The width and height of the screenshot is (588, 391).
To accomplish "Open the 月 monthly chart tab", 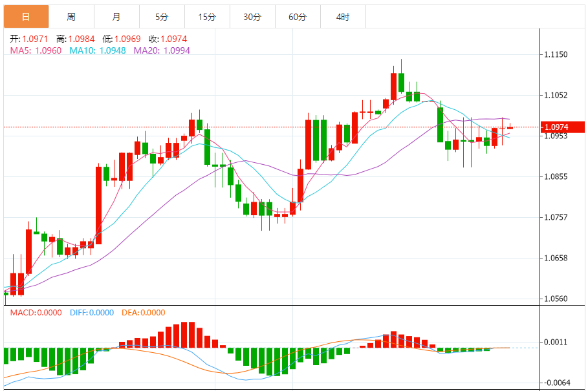I will point(116,17).
